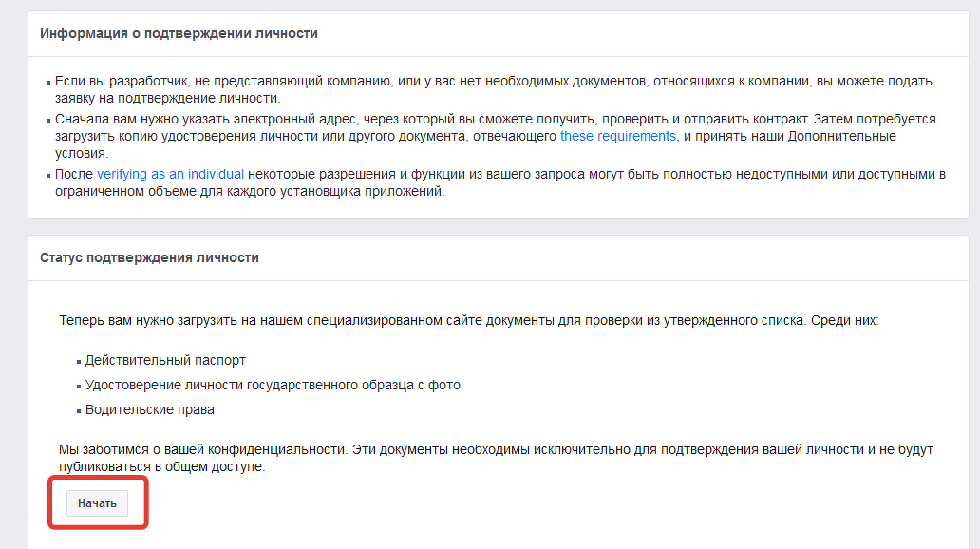Click the 'Среди них:' text

click(x=844, y=320)
